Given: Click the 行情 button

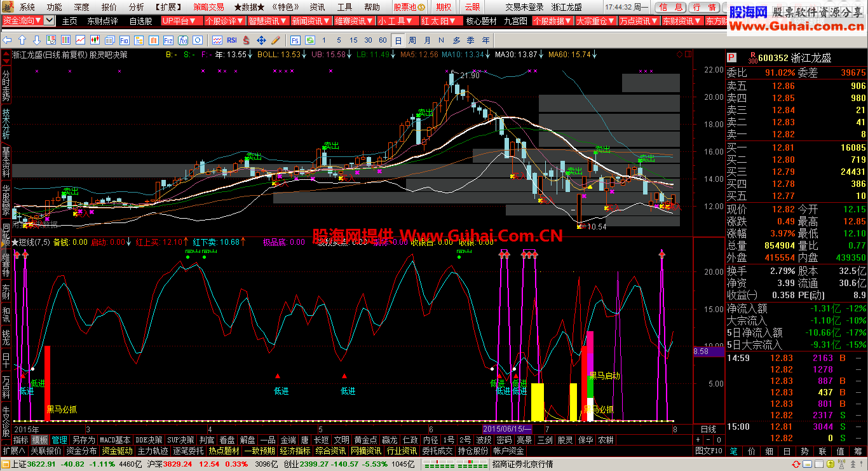Looking at the screenshot, I should point(704,7).
